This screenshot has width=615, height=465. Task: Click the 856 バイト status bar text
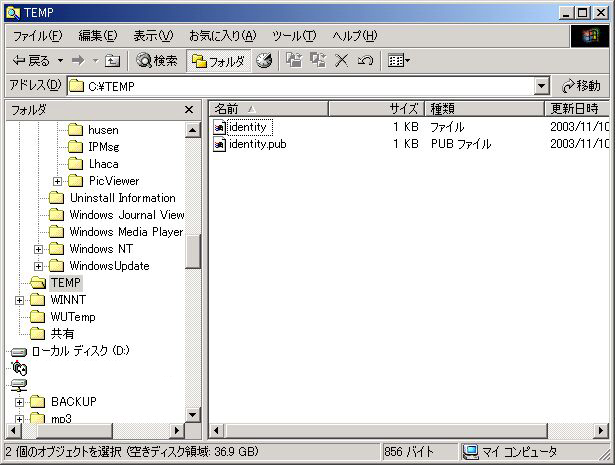coord(409,452)
